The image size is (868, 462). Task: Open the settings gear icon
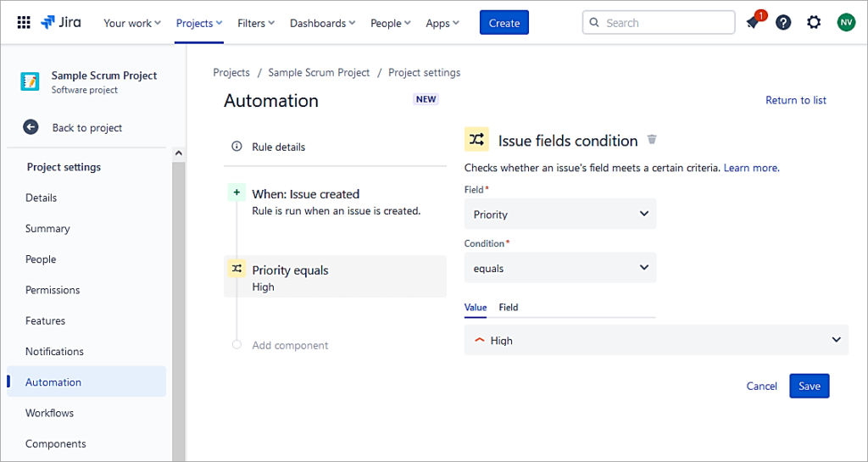click(x=814, y=23)
